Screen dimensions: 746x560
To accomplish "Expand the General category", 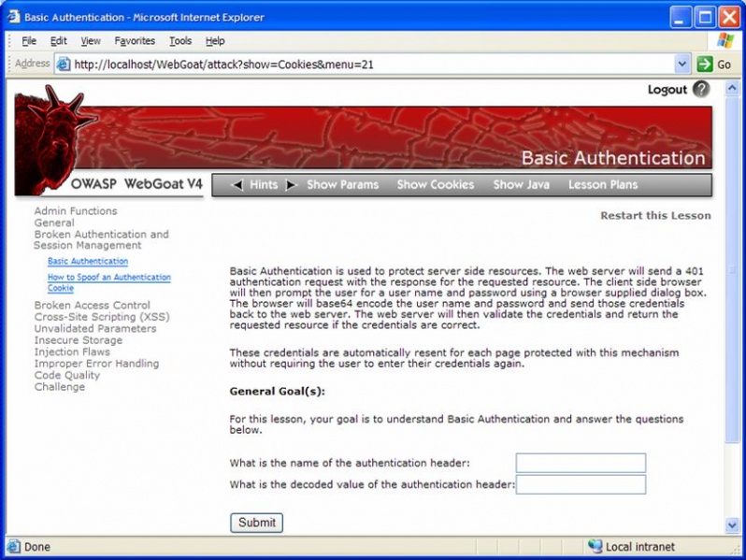I will (x=54, y=223).
